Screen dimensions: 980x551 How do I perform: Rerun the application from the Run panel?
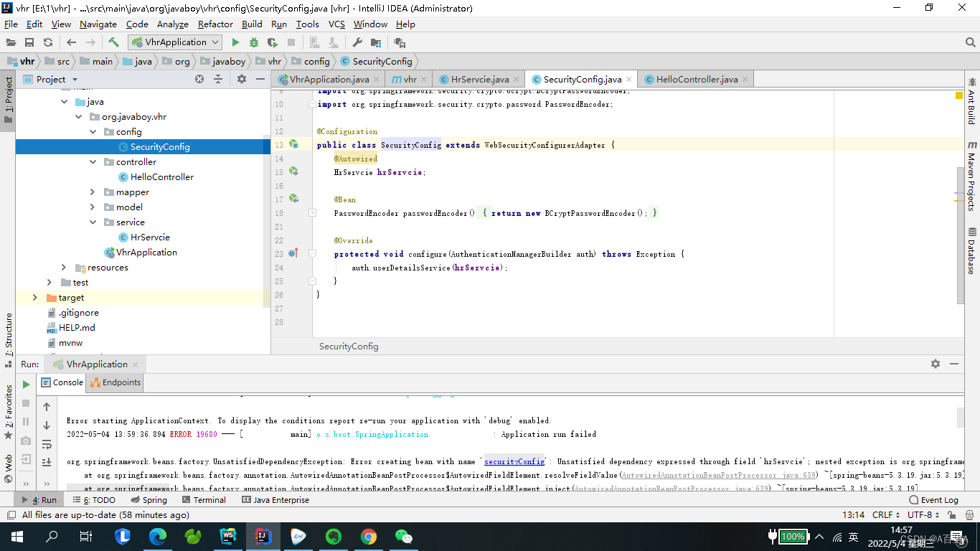(x=26, y=384)
